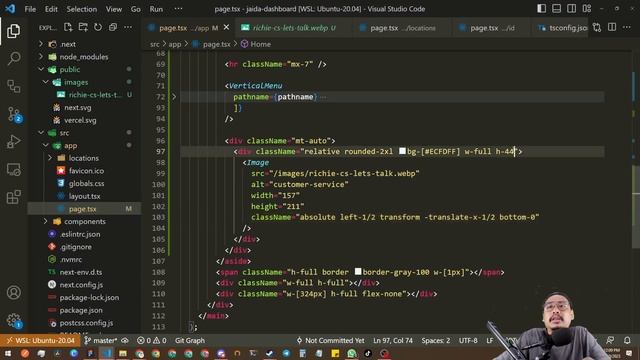Viewport: 640px width, 360px height.
Task: Open the View menu
Action: pyautogui.click(x=114, y=9)
